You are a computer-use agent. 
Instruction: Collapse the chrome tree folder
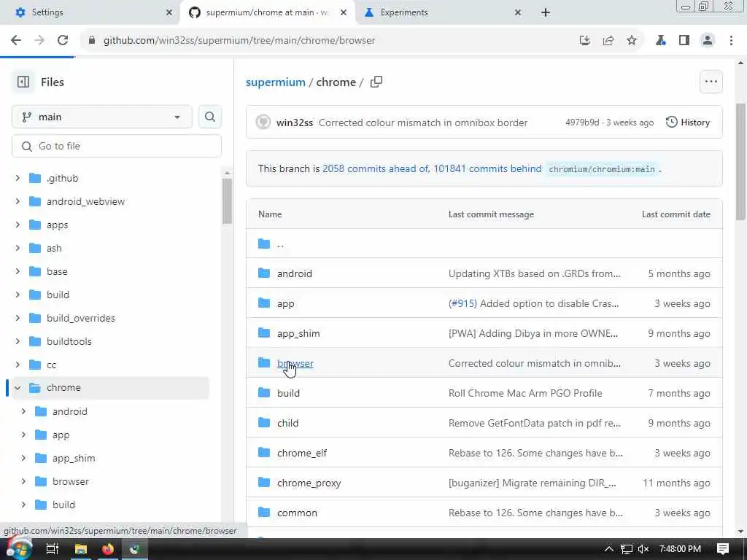(x=18, y=388)
